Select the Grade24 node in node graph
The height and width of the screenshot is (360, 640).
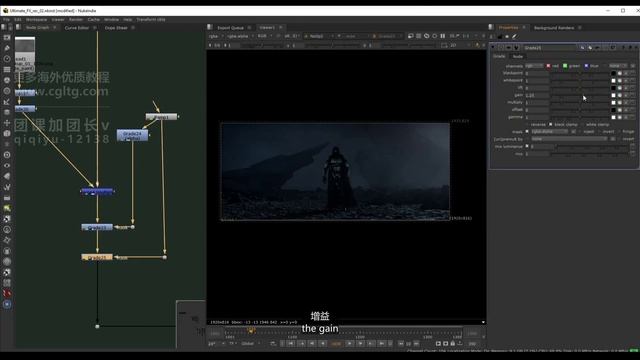tap(132, 136)
